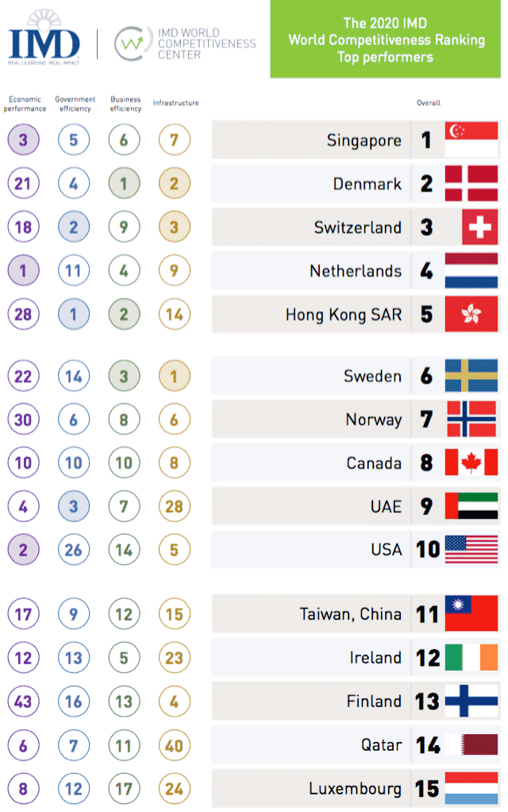Screen dimensions: 508x812
Task: Click Taiwan, China's overall rank number 11
Action: click(x=429, y=614)
